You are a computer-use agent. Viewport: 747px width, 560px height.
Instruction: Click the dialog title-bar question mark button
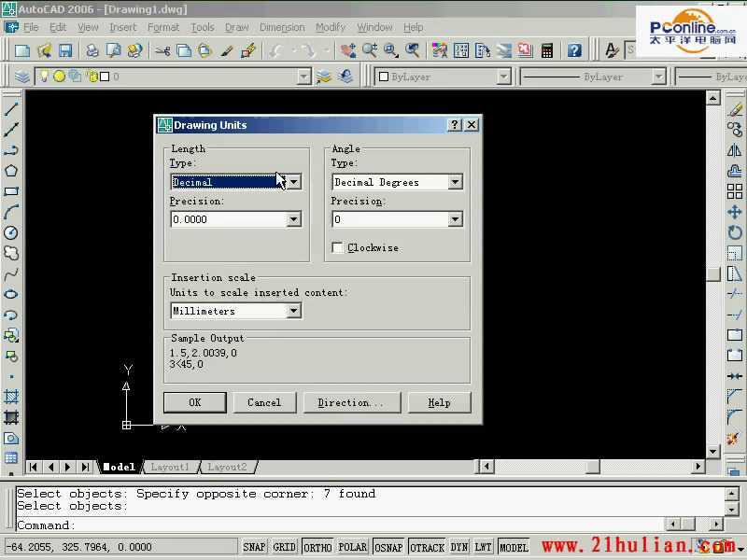[x=455, y=125]
